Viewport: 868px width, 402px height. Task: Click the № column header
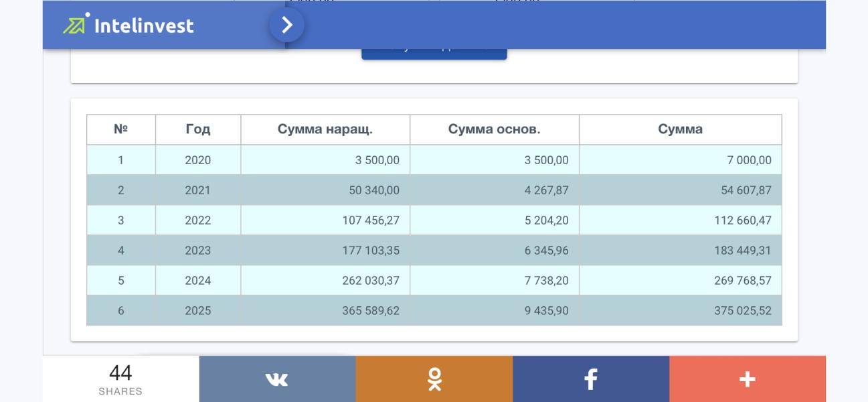121,129
